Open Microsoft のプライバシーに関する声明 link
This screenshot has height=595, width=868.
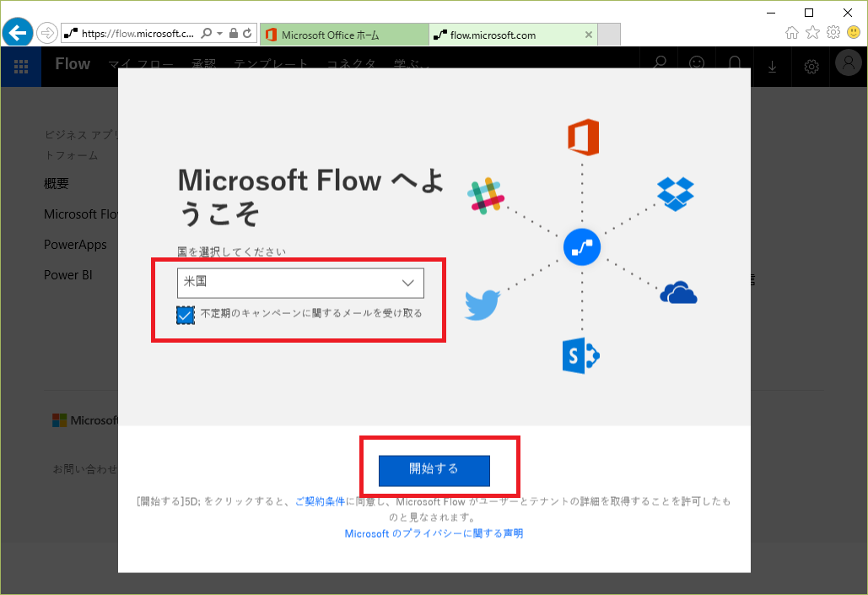(x=434, y=533)
